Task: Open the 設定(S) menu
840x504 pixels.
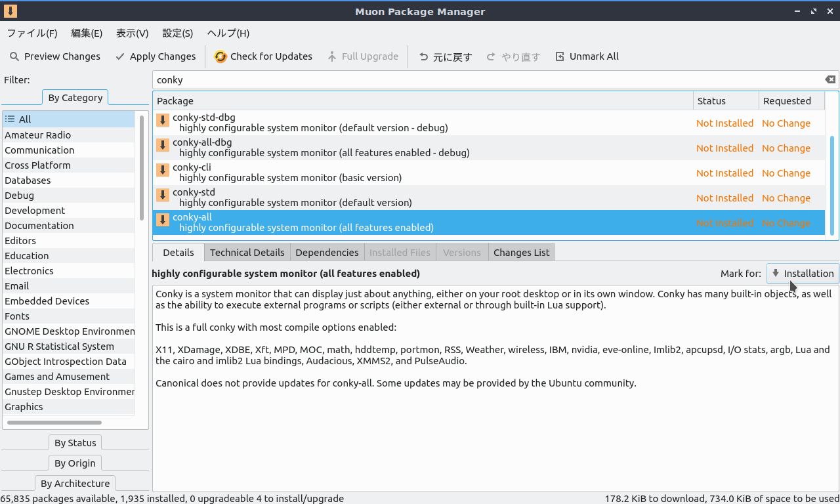Action: click(x=178, y=33)
